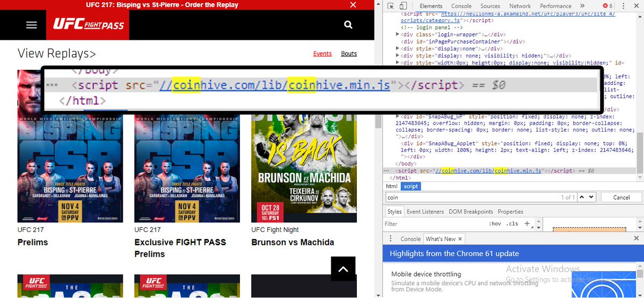644x298 pixels.
Task: Select the login panel comment row
Action: pos(432,27)
